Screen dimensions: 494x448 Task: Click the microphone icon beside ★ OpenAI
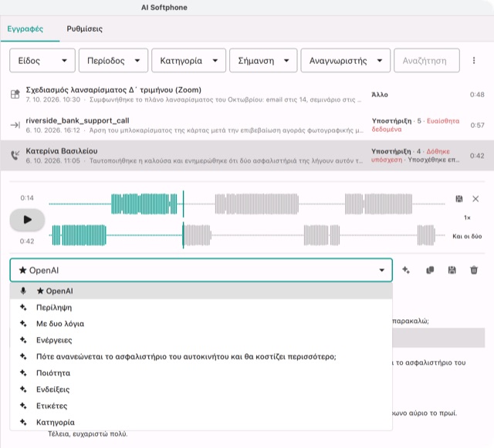pyautogui.click(x=23, y=291)
